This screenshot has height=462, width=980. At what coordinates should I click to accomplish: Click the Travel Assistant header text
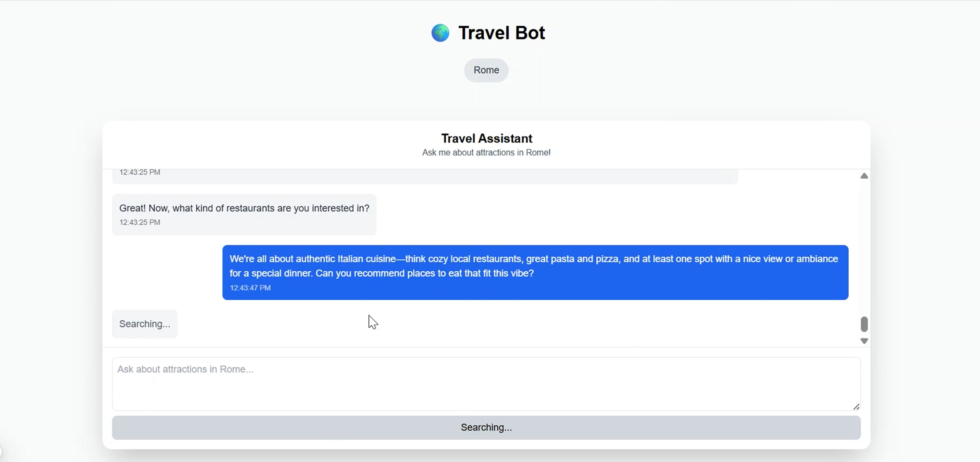click(x=487, y=138)
